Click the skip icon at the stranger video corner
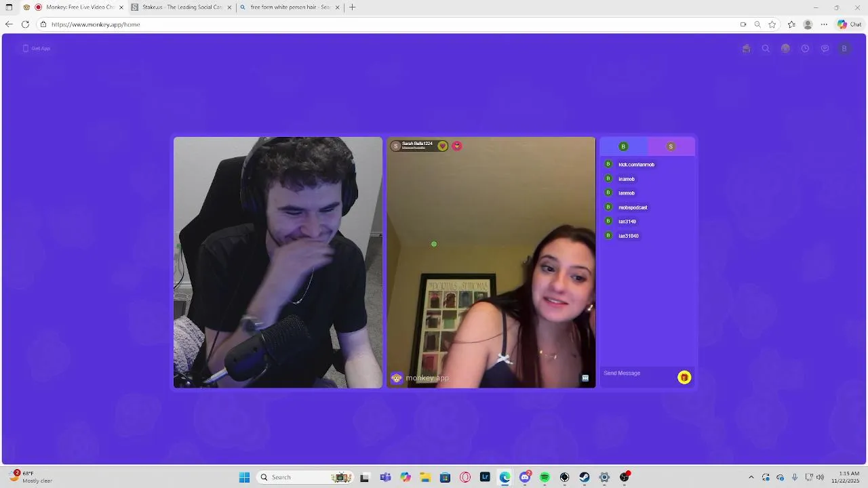Screen dimensions: 868x488 585,378
